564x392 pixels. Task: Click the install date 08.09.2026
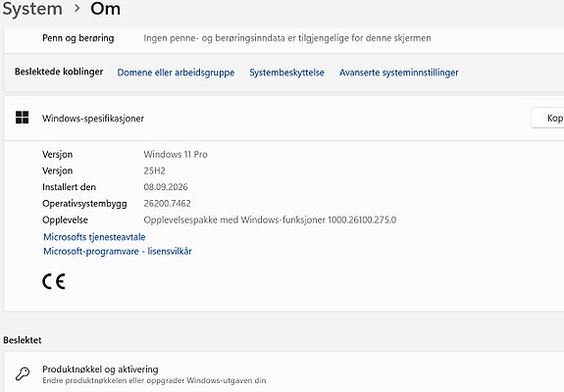click(166, 187)
